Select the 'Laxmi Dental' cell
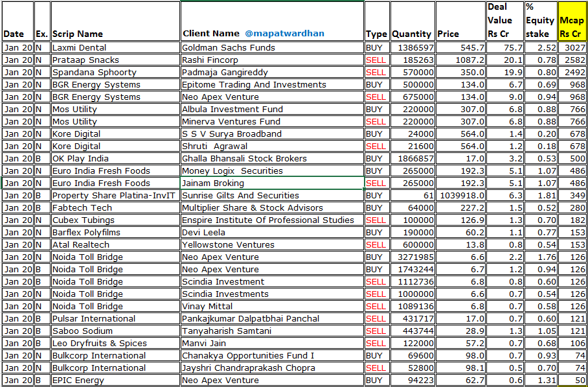 pyautogui.click(x=115, y=48)
